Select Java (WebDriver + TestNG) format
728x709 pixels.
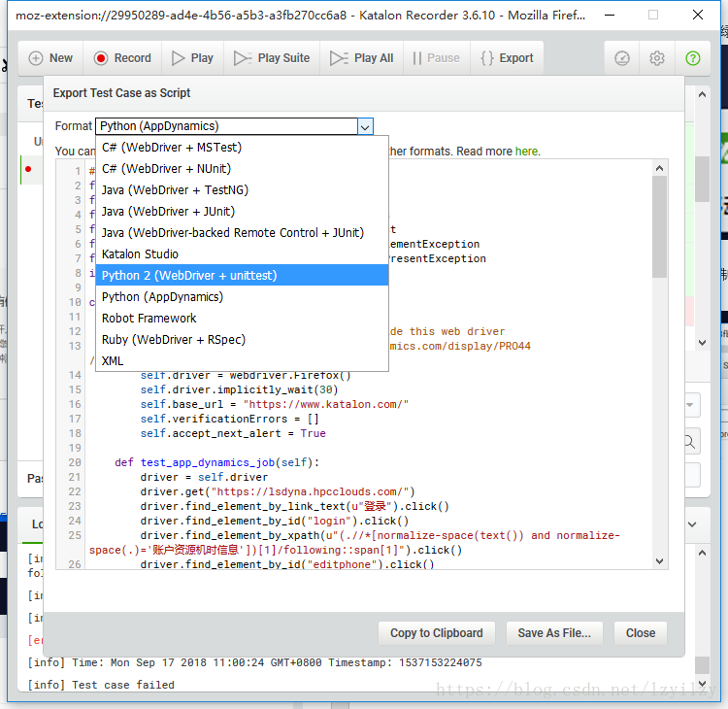click(x=242, y=190)
